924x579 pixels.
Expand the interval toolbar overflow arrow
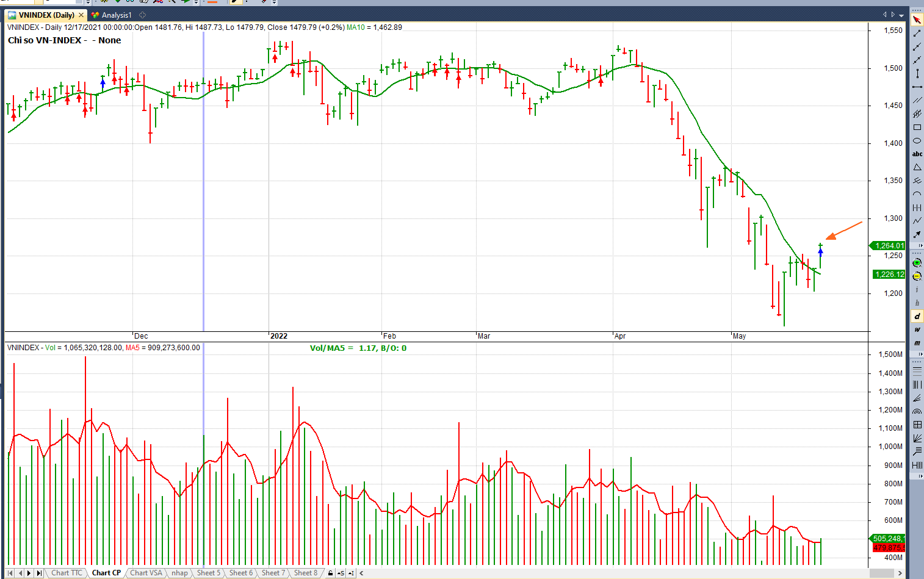(x=920, y=354)
